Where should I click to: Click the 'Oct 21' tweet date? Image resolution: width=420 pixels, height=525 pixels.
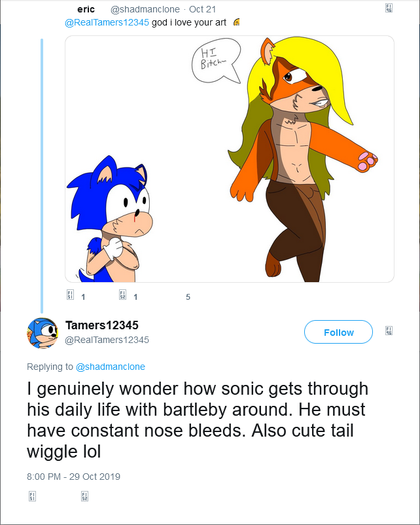pos(202,9)
